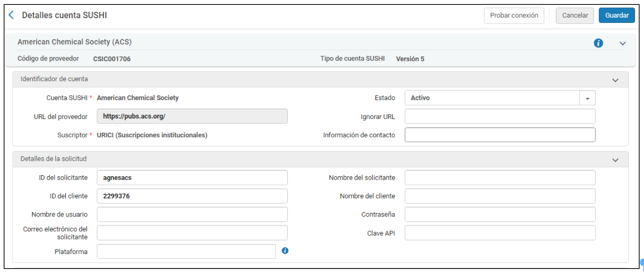The height and width of the screenshot is (273, 644).
Task: Click the Correo electrónico del solicitante field
Action: click(192, 233)
